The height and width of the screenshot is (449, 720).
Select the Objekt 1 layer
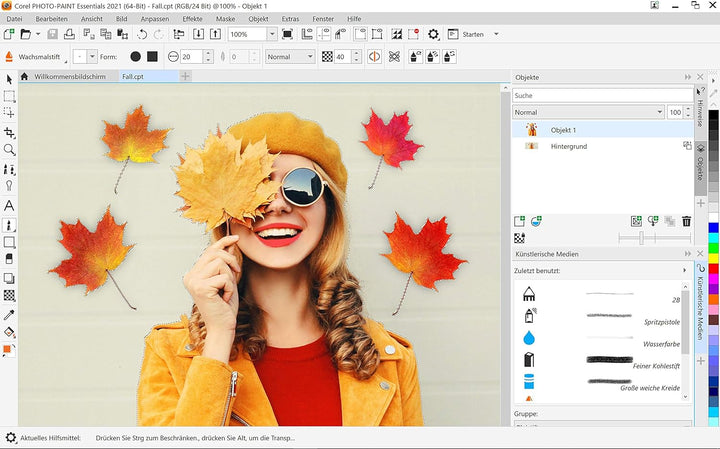[x=602, y=130]
